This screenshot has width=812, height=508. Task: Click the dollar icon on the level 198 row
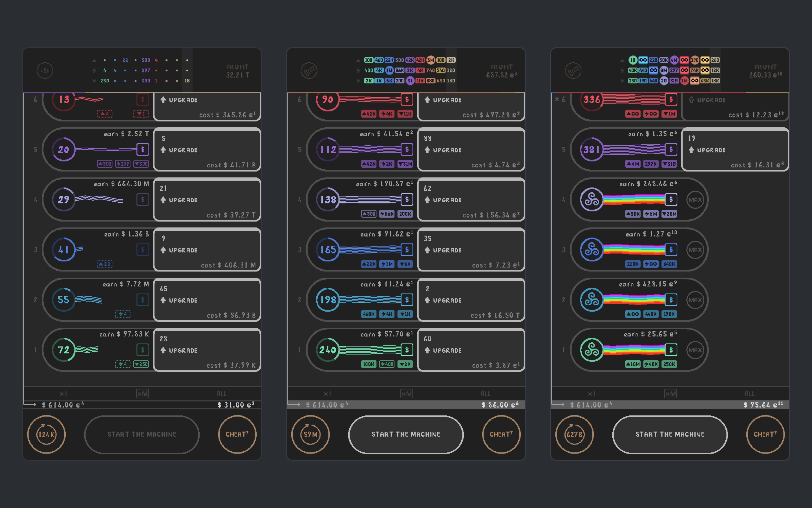point(407,300)
